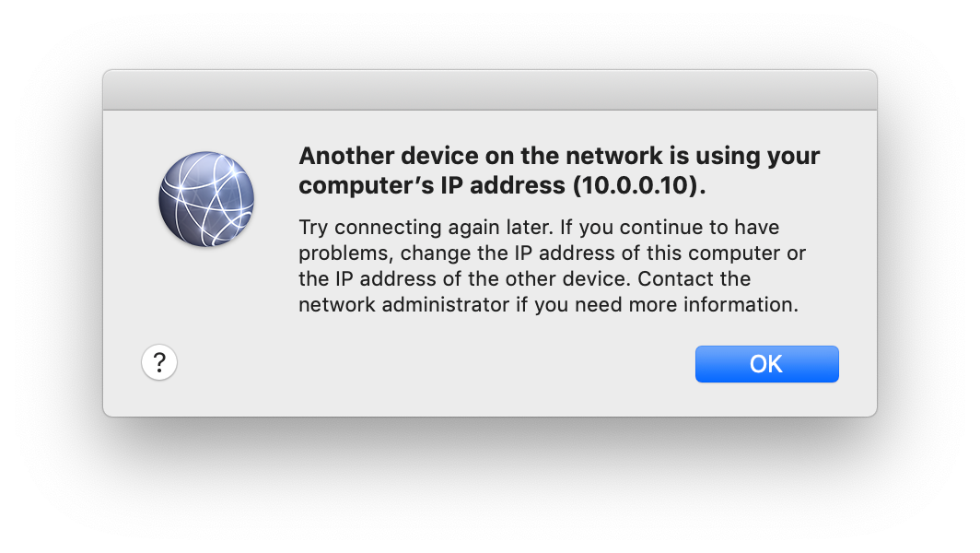The height and width of the screenshot is (553, 980).
Task: Click the word "Try" starting the message
Action: coord(314,227)
